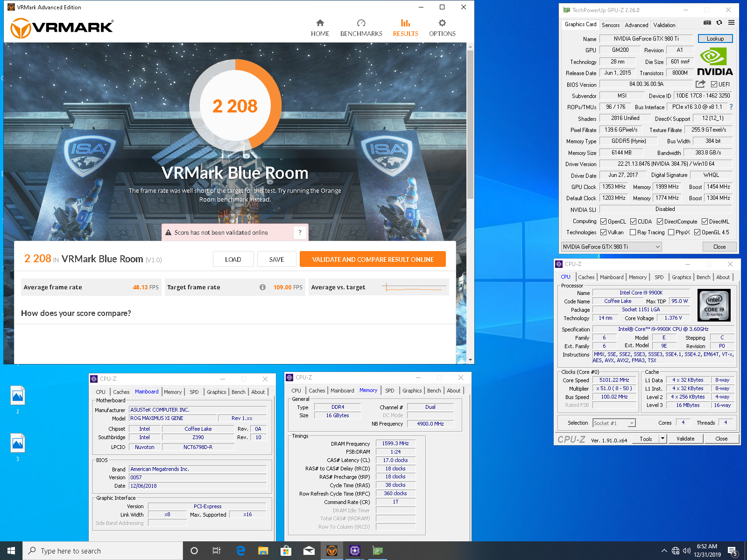The height and width of the screenshot is (560, 747).
Task: Open Mail app from taskbar
Action: point(309,551)
